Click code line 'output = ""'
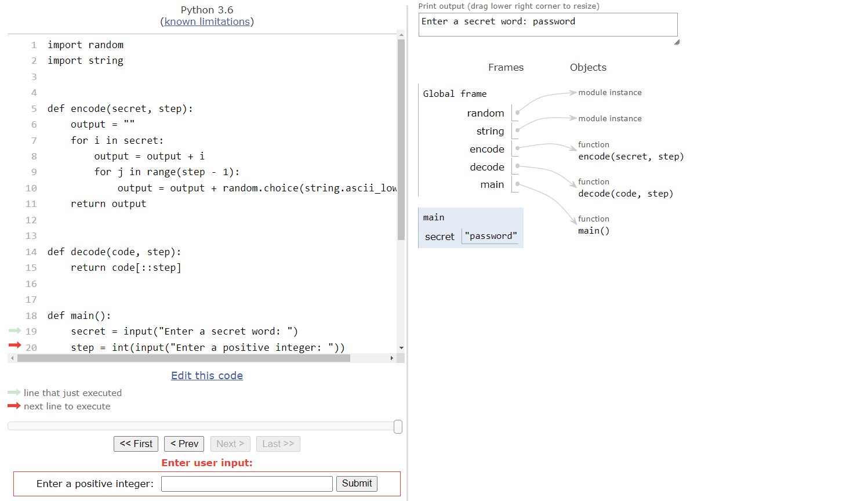 point(103,124)
